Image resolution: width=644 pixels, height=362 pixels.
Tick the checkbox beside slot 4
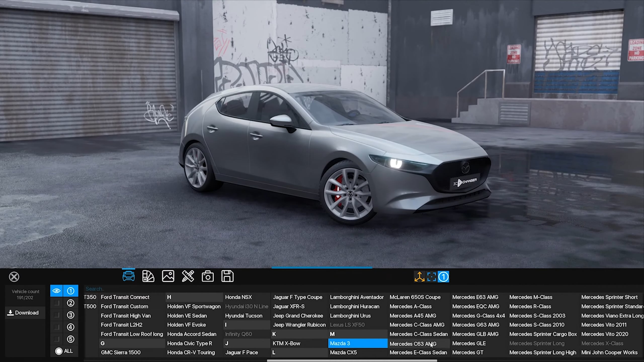[57, 327]
